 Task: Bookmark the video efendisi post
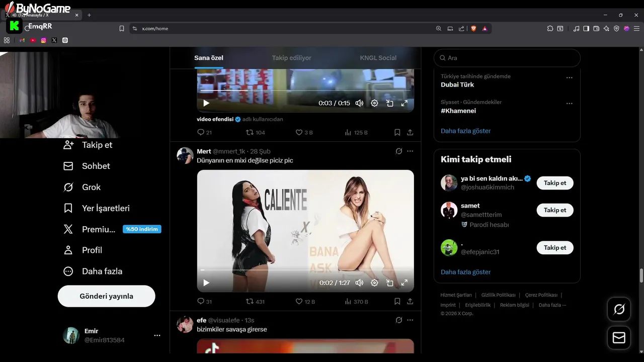pos(397,132)
